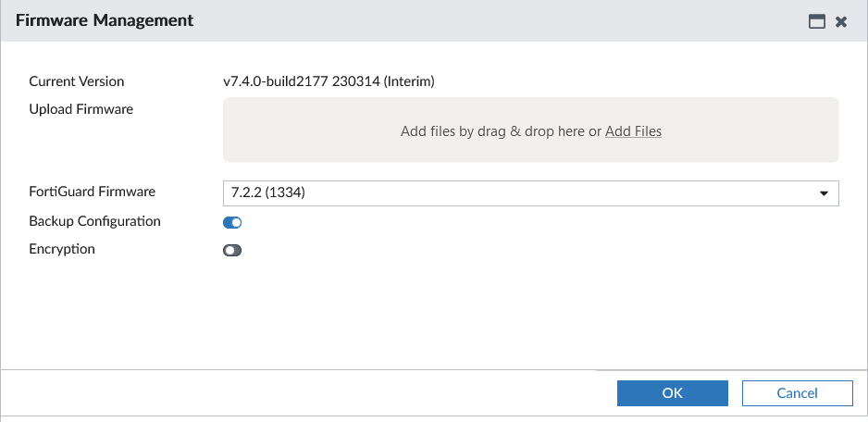Close the dialog with the X icon
Screen dimensions: 868x422
841,21
